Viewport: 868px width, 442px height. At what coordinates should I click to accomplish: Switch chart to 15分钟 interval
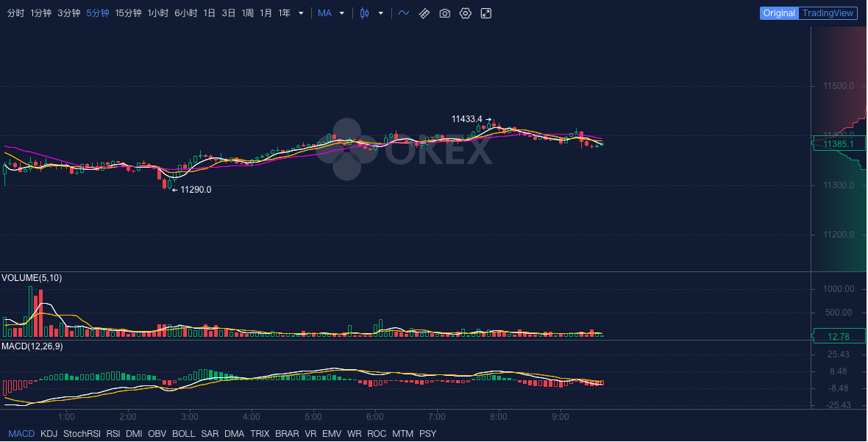click(x=129, y=13)
